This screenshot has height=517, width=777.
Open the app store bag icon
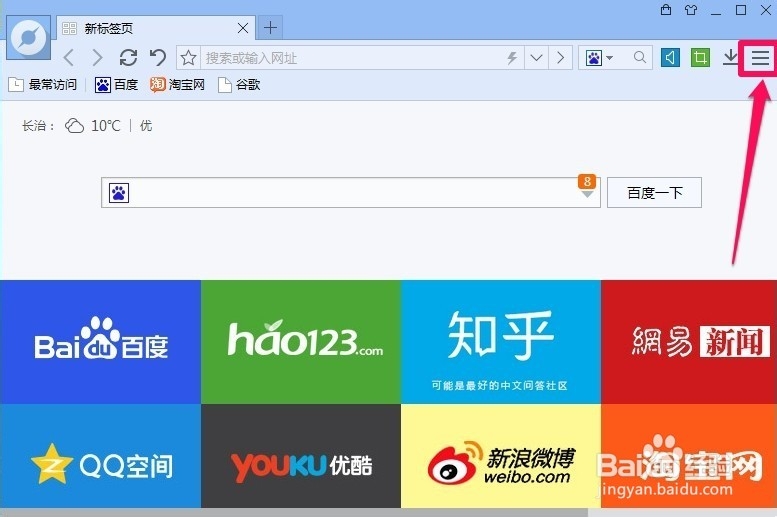(x=666, y=9)
